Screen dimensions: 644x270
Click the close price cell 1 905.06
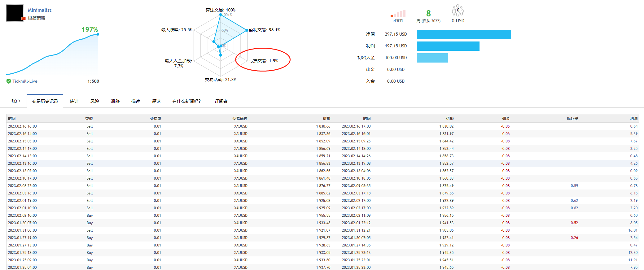446,230
